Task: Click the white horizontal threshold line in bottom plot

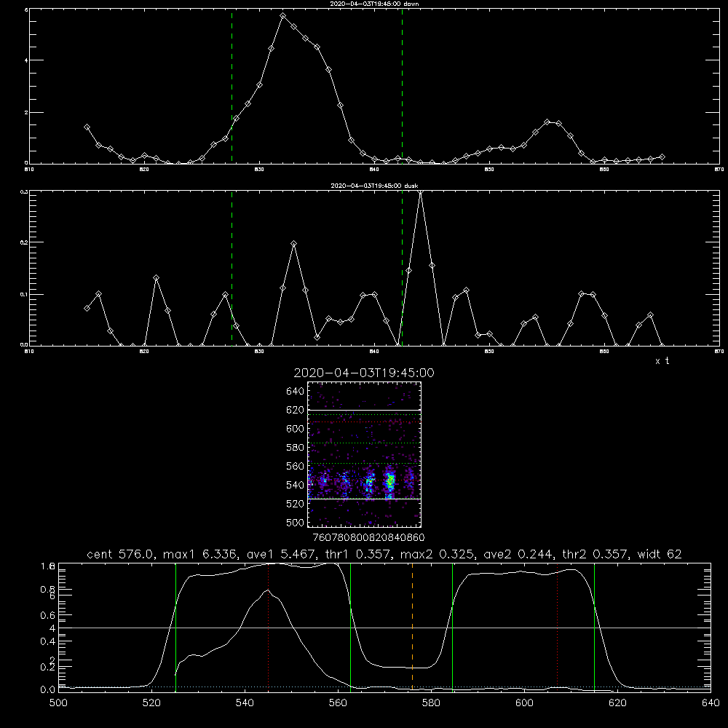Action: click(x=384, y=628)
